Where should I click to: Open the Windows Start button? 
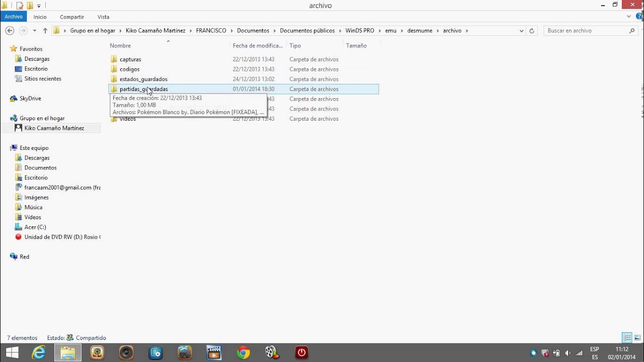12,352
